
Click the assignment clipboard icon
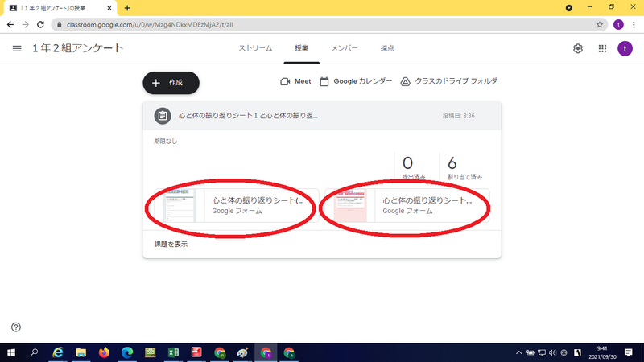[x=163, y=116]
